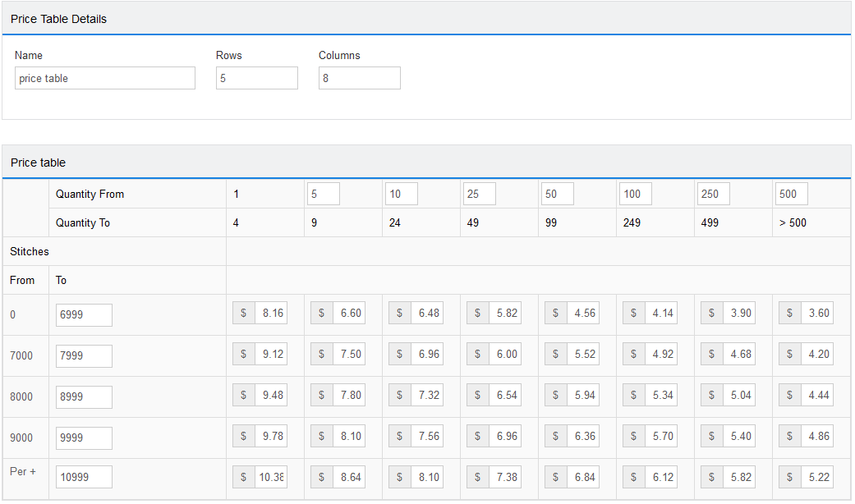The width and height of the screenshot is (855, 504).
Task: Click the Rows field showing 5
Action: point(256,77)
